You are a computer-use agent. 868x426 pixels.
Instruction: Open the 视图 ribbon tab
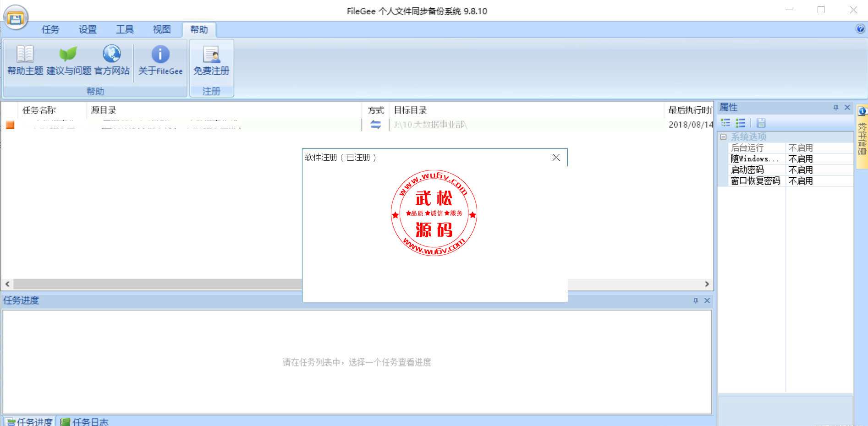[x=162, y=29]
